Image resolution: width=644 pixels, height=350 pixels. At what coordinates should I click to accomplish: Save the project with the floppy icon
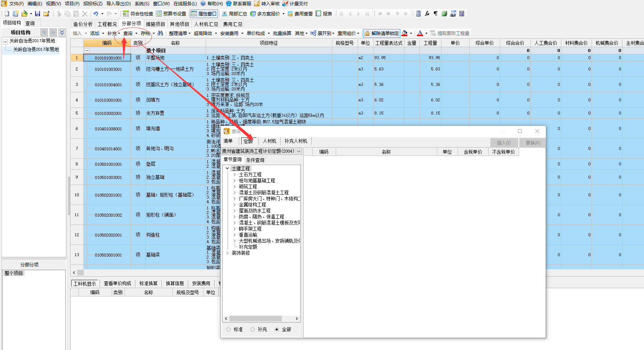[37, 14]
